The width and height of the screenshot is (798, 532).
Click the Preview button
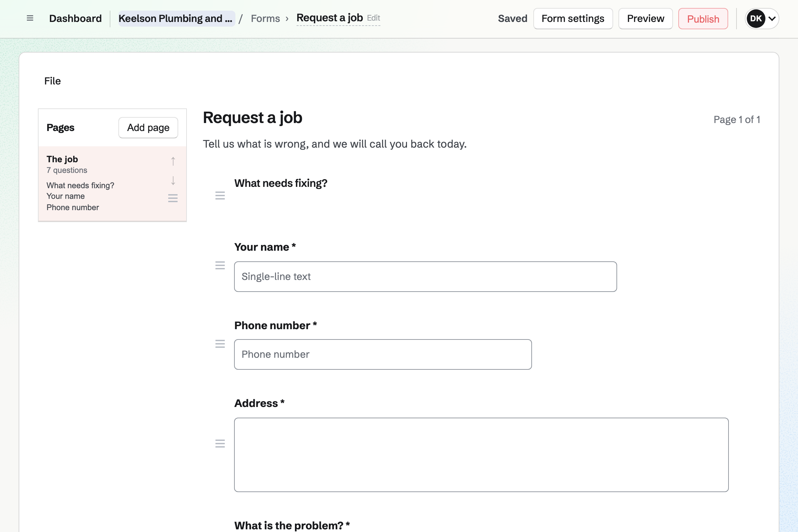pos(645,19)
